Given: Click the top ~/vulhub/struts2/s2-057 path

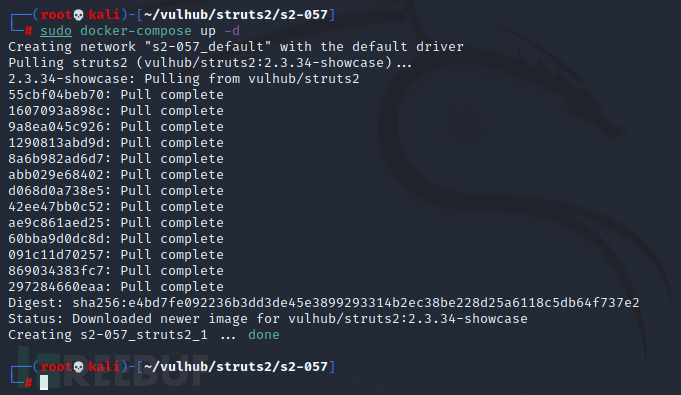Looking at the screenshot, I should click(x=236, y=15).
